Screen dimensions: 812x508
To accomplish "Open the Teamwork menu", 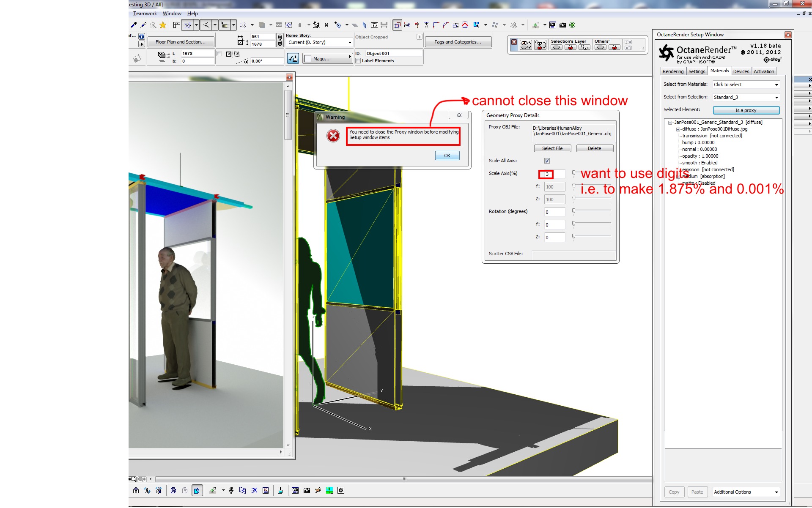I will point(145,14).
